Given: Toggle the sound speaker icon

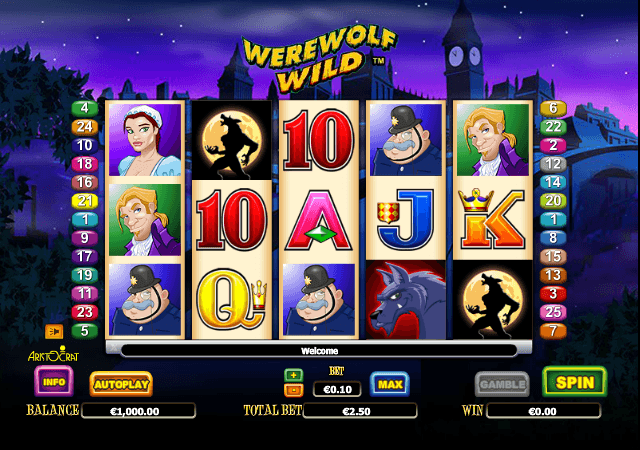Looking at the screenshot, I should tap(54, 332).
